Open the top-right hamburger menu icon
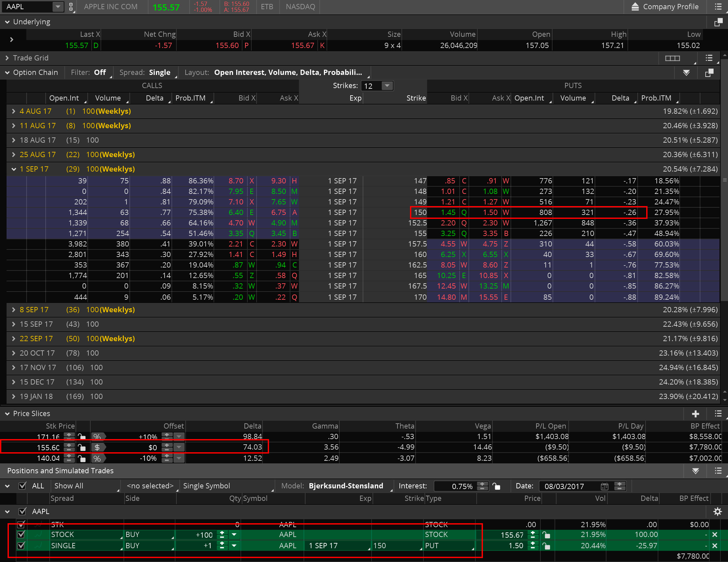The height and width of the screenshot is (562, 728). [x=718, y=7]
